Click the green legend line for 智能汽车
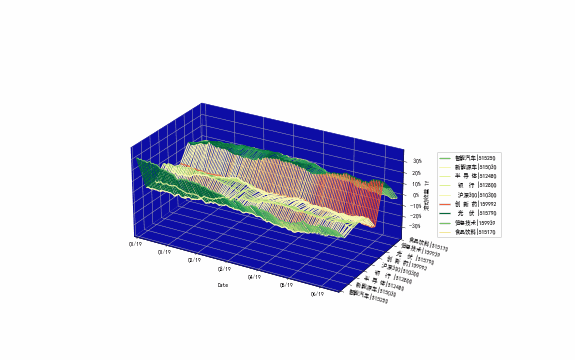The image size is (575, 360). [445, 158]
